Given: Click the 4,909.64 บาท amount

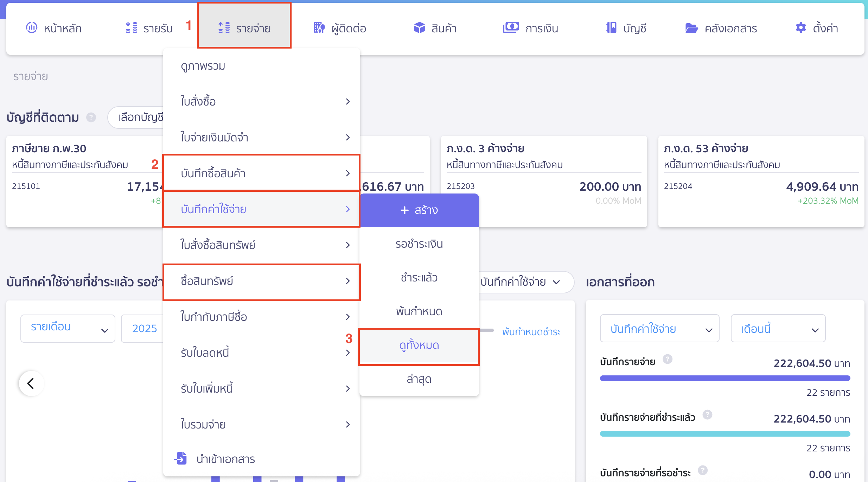Looking at the screenshot, I should 822,186.
